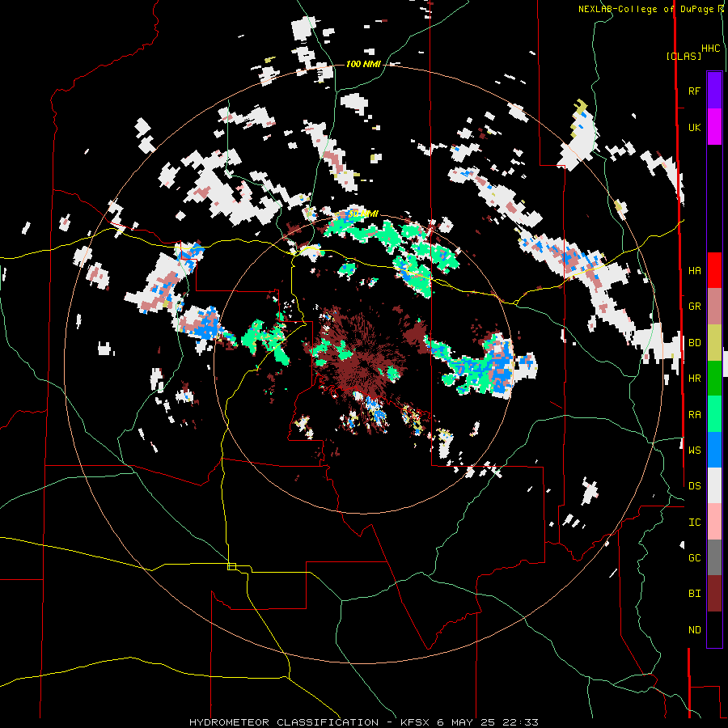Click the [CLAS] units label

click(x=684, y=56)
